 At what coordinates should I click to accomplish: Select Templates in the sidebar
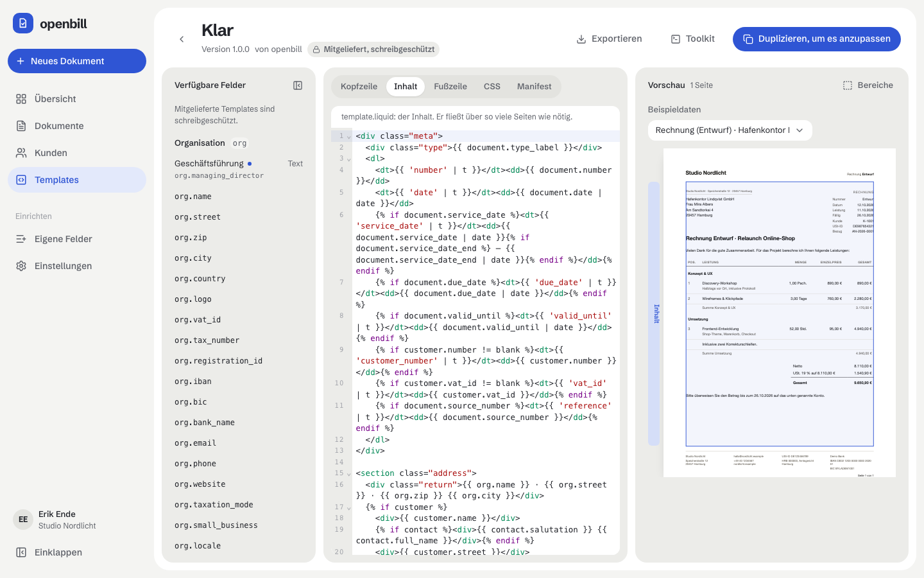click(x=77, y=180)
